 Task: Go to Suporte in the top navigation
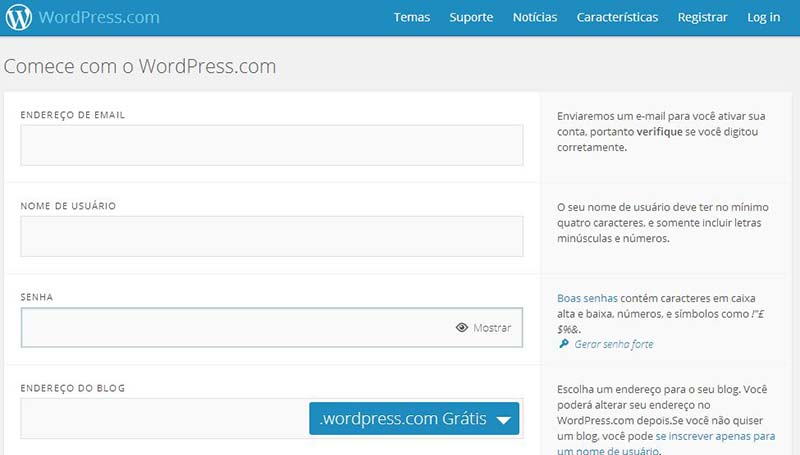click(x=471, y=17)
